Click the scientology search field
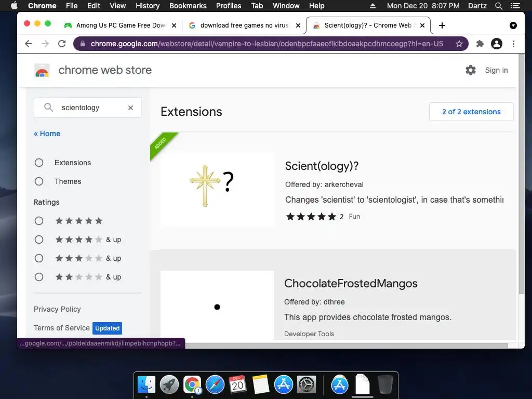The image size is (532, 399). coord(87,108)
